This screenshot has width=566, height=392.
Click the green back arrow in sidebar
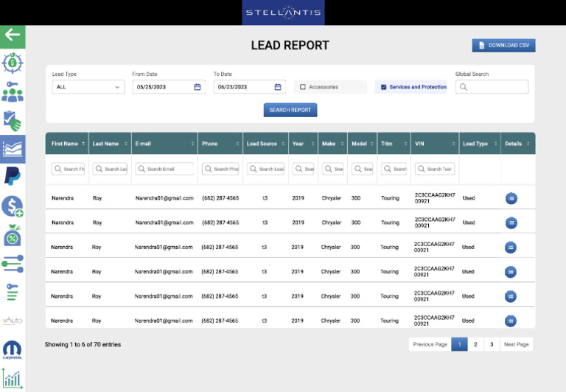(x=13, y=35)
